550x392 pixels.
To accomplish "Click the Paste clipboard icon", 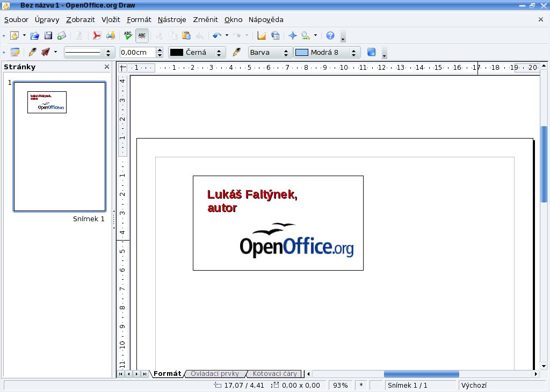I will tap(186, 35).
